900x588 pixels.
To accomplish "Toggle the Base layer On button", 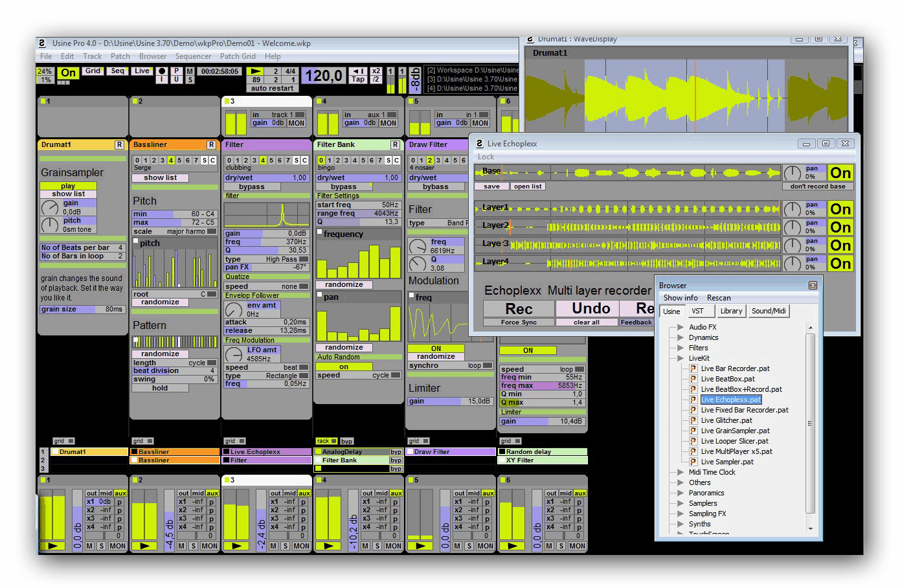I will coord(840,173).
